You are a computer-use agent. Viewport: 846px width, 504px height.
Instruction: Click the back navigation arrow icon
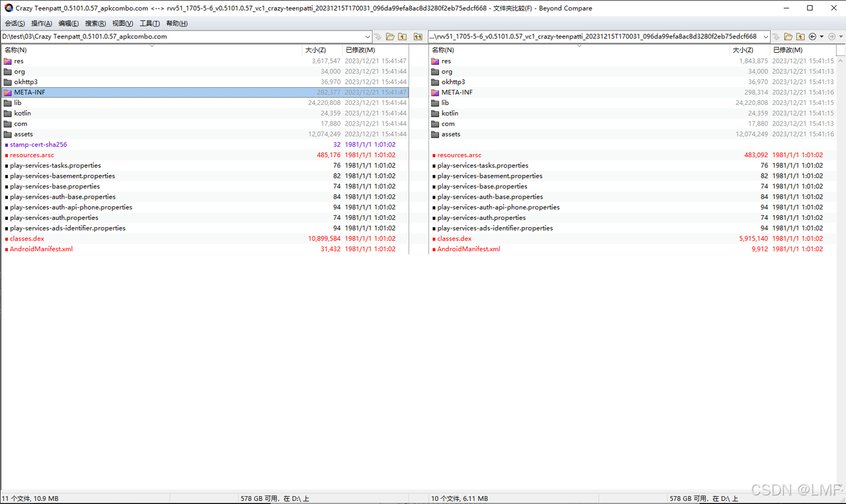coord(812,36)
